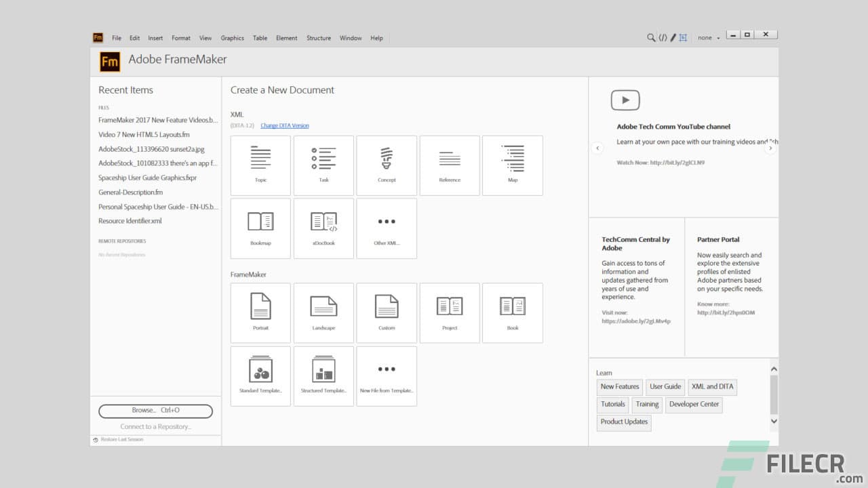Open New File from Template
868x488 pixels.
tap(387, 375)
